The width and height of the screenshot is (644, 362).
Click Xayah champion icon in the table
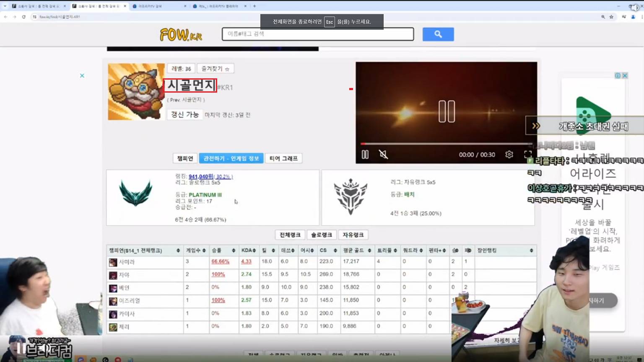click(x=113, y=275)
